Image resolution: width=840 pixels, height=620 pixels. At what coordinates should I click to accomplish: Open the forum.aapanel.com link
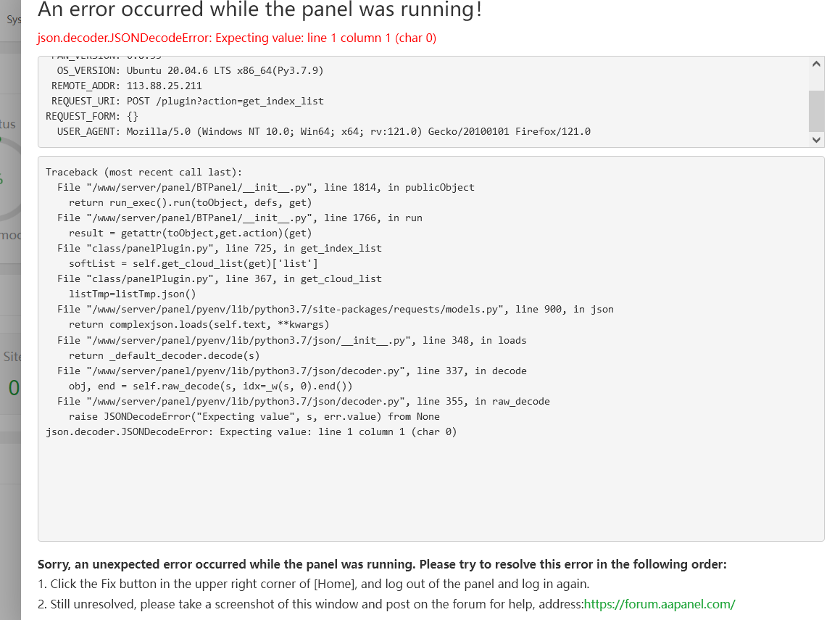coord(660,603)
